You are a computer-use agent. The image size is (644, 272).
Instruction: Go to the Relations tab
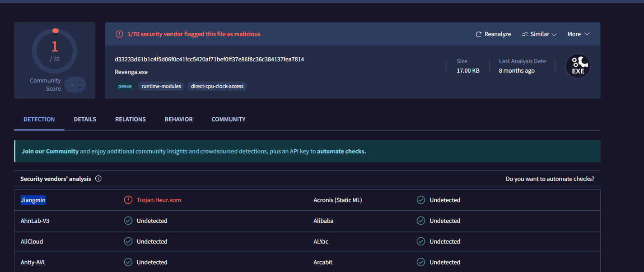click(130, 120)
